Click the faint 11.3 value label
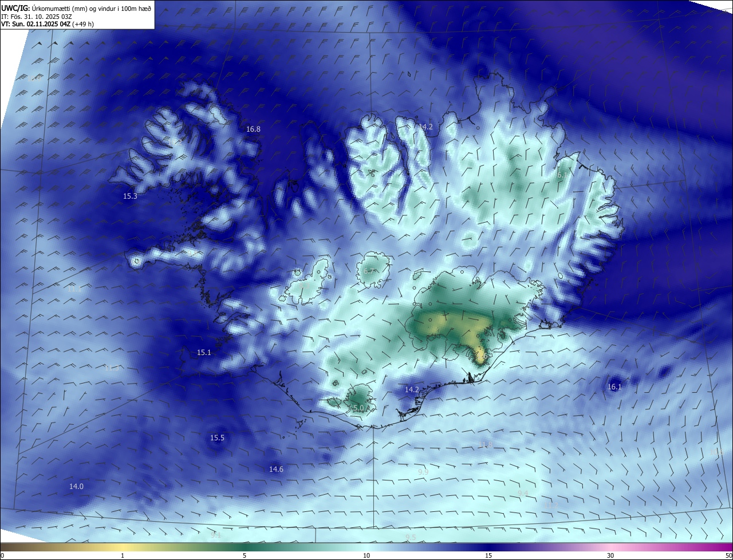733x560 pixels. pyautogui.click(x=112, y=368)
